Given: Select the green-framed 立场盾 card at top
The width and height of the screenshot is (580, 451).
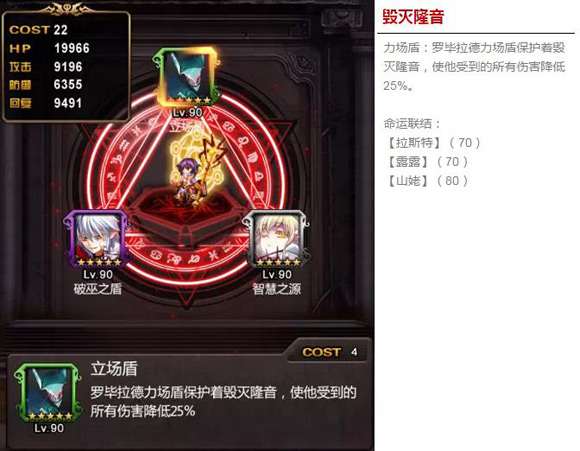Looking at the screenshot, I should pos(186,77).
